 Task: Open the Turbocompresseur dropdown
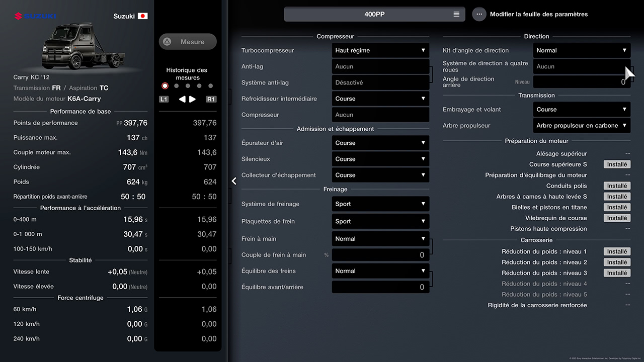[380, 50]
